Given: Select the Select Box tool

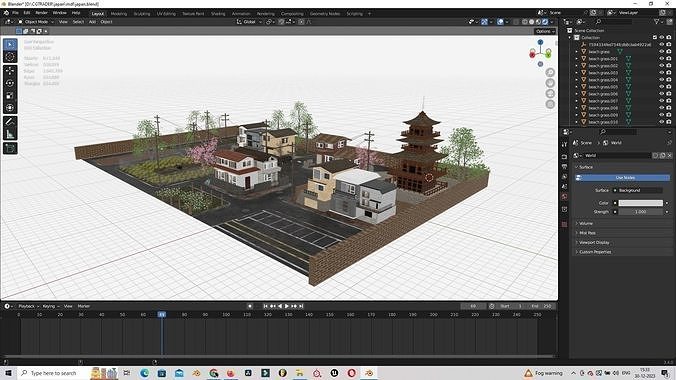Looking at the screenshot, I should [10, 45].
